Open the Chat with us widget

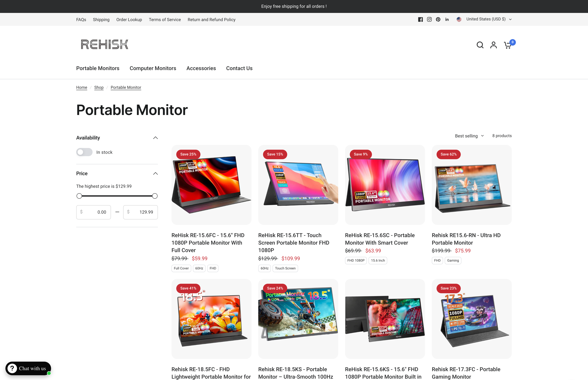click(28, 368)
